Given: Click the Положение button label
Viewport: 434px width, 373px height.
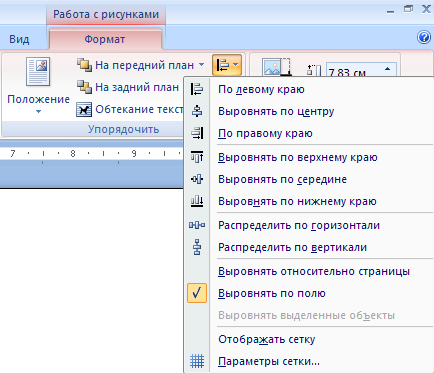Looking at the screenshot, I should [38, 99].
